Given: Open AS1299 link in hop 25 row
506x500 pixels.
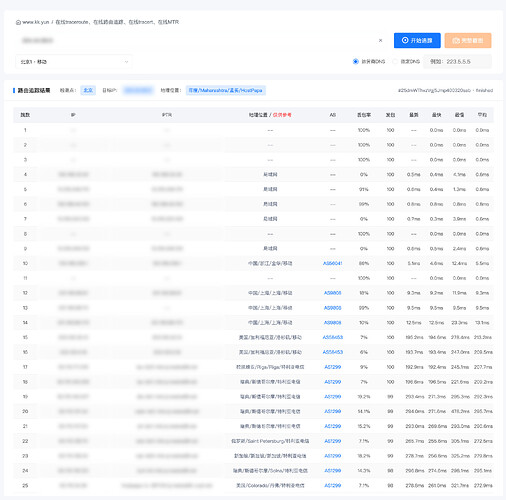Looking at the screenshot, I should click(x=332, y=485).
